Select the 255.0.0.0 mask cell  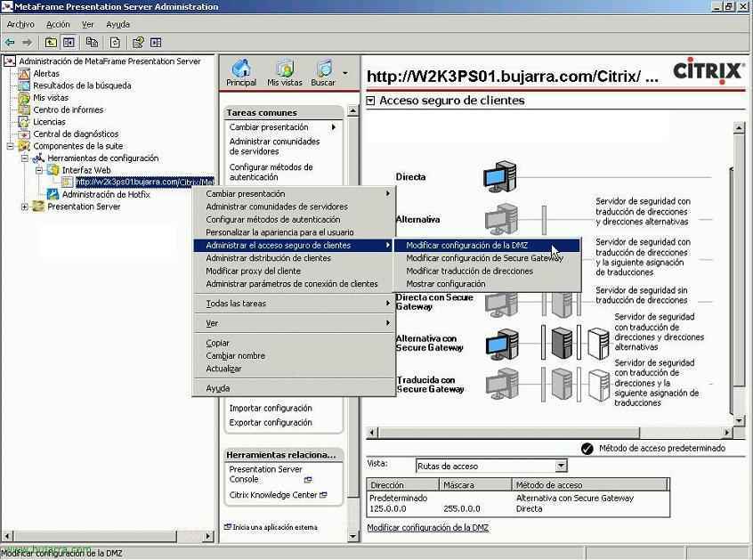point(461,509)
